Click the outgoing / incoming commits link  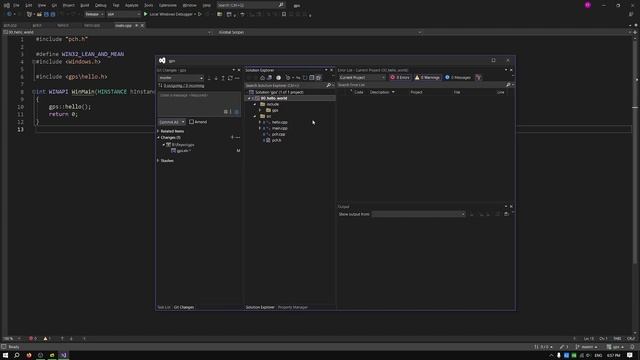[x=184, y=86]
